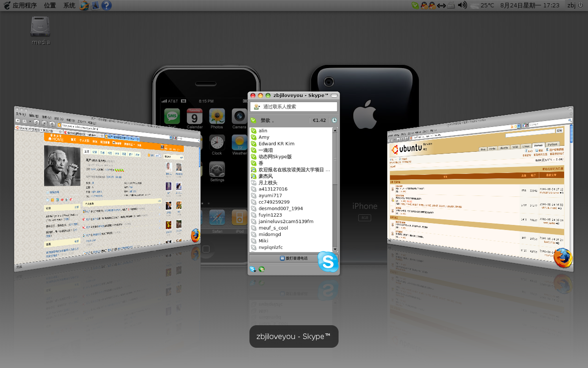Click the keyboard input method tray icon
Screen dimensions: 588x368
coord(452,6)
